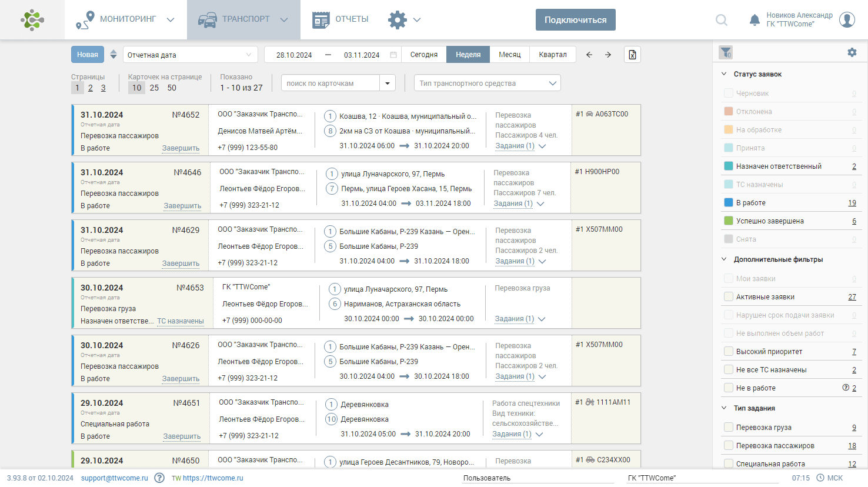Click vehicle icon next to C234XX00
868x487 pixels.
coord(590,460)
